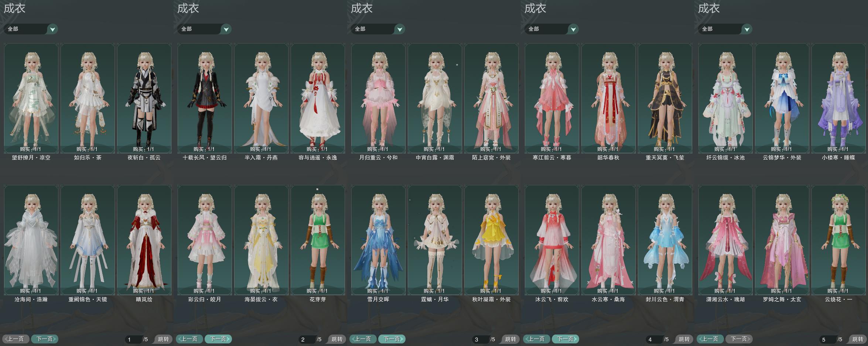This screenshot has height=346, width=868.
Task: Pick the blue 雪月交晖 outfit
Action: click(x=379, y=240)
